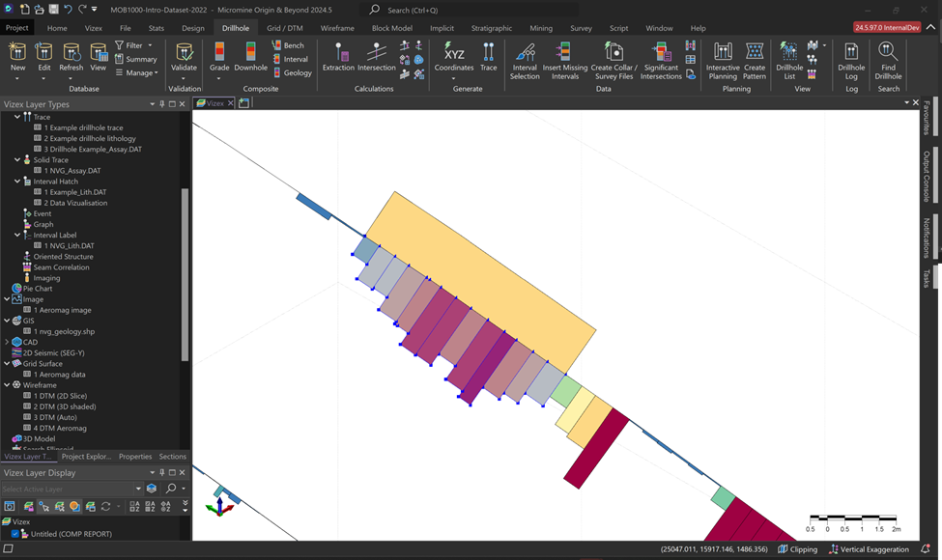Select the Extraction calculation tool
942x560 pixels.
coord(338,56)
